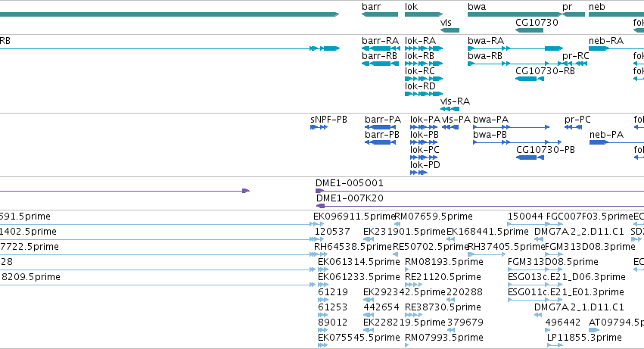The width and height of the screenshot is (644, 349).
Task: Click transcript lok-RB
Action: point(424,64)
